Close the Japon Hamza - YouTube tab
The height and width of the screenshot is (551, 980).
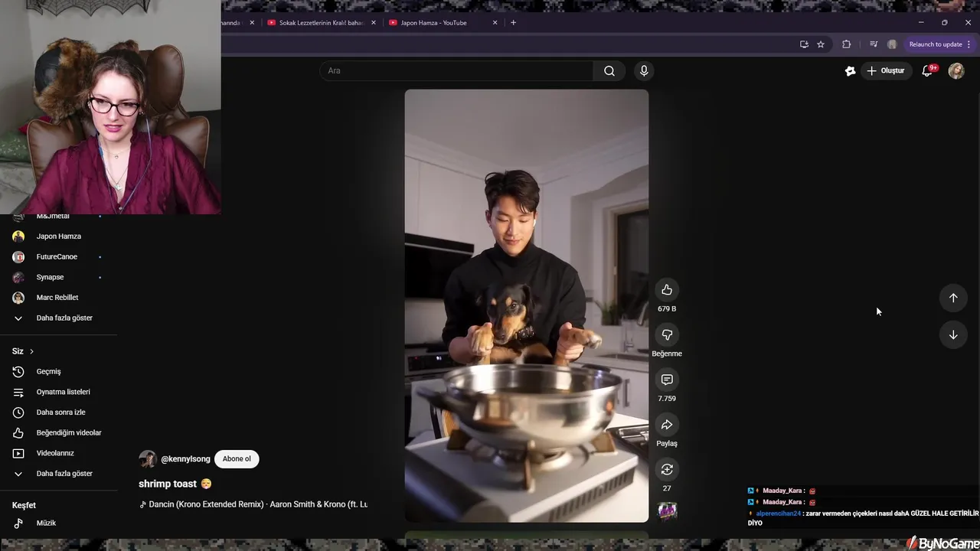(x=495, y=23)
